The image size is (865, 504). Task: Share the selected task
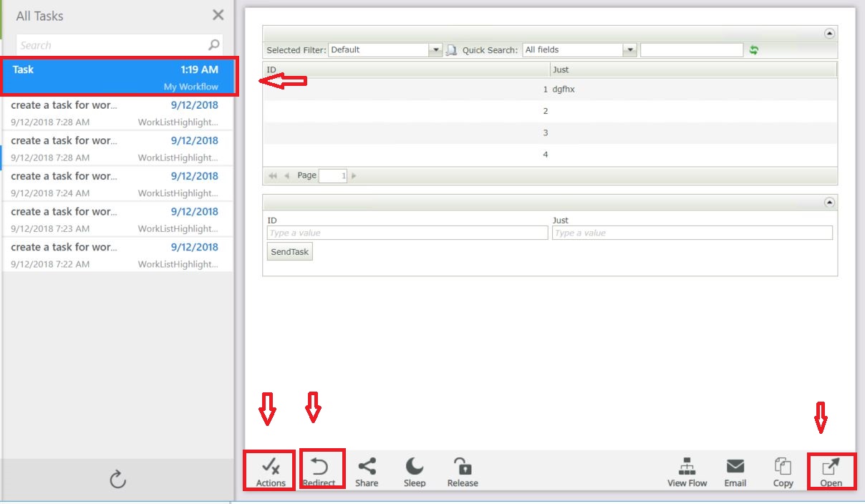click(367, 472)
